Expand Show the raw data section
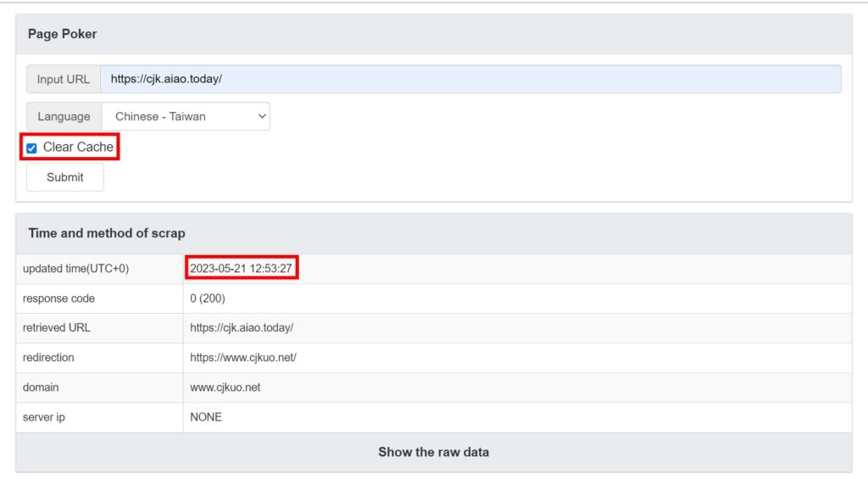868x479 pixels. click(433, 452)
